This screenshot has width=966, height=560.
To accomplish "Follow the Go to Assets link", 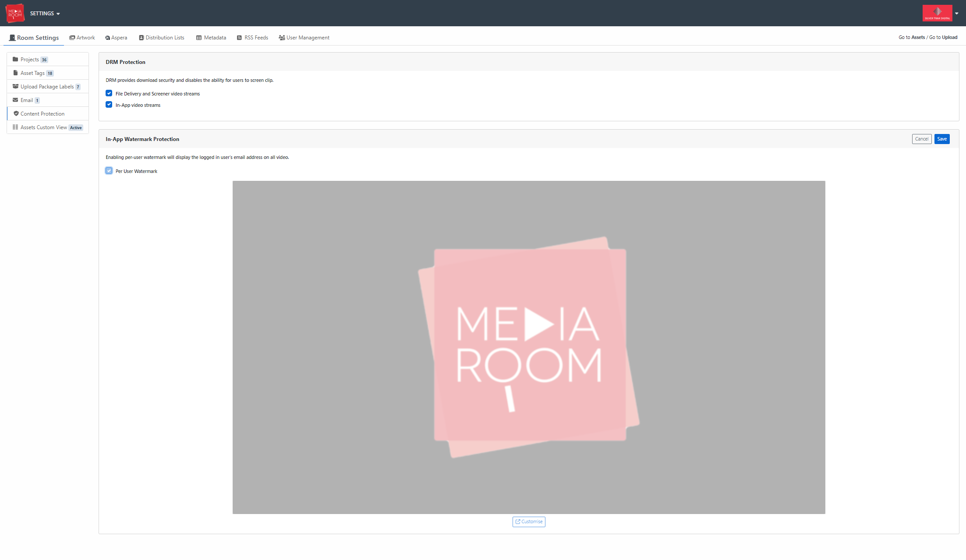I will 912,37.
